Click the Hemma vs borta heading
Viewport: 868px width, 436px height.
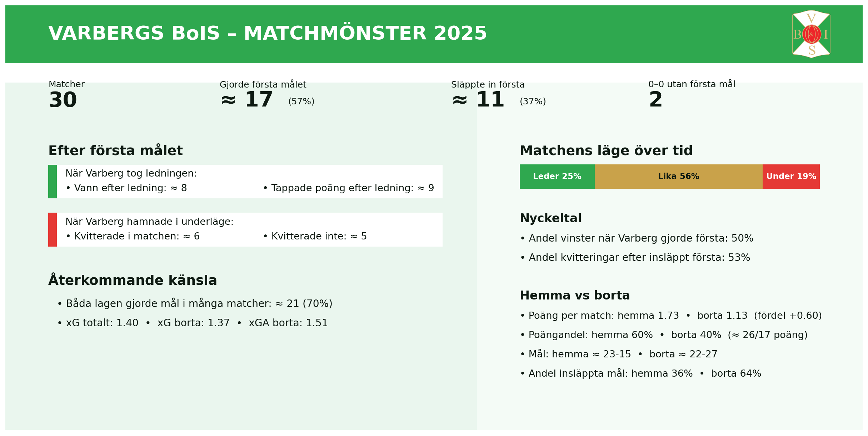click(575, 296)
